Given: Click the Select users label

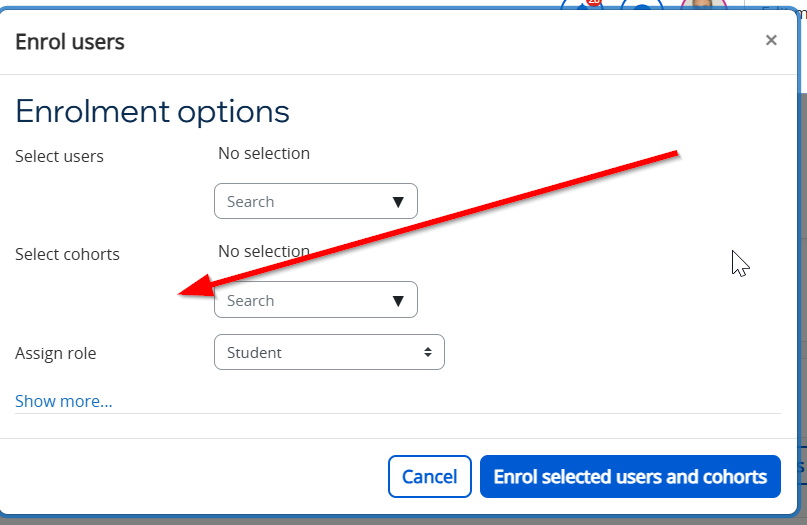Looking at the screenshot, I should 59,156.
